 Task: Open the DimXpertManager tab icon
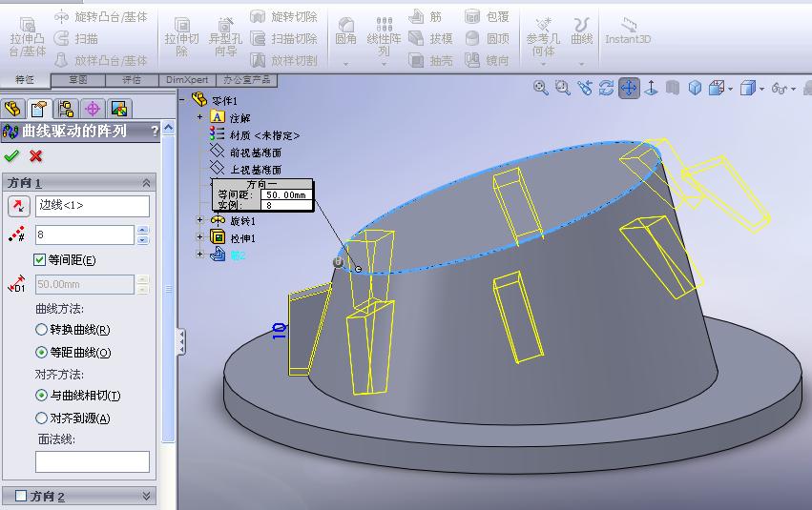point(93,109)
